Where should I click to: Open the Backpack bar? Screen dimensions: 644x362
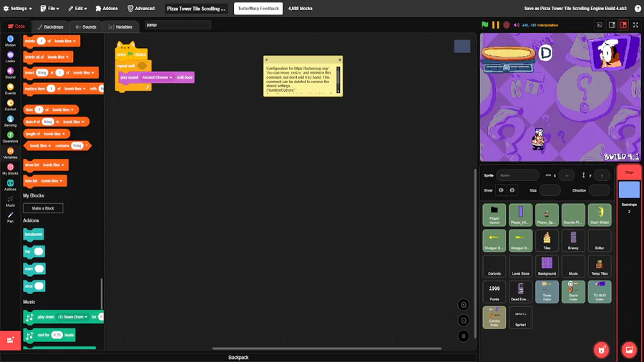(x=238, y=358)
